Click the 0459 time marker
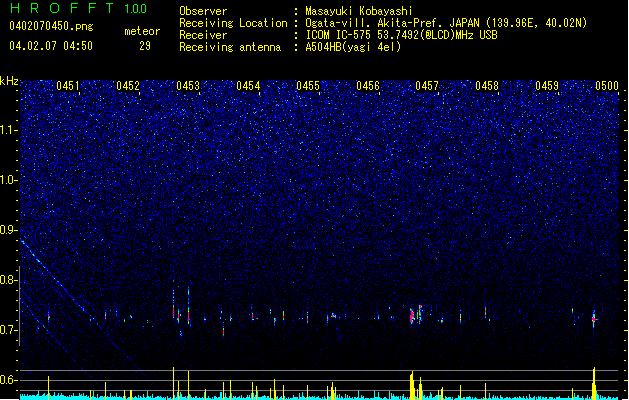This screenshot has height=400, width=629. [547, 86]
